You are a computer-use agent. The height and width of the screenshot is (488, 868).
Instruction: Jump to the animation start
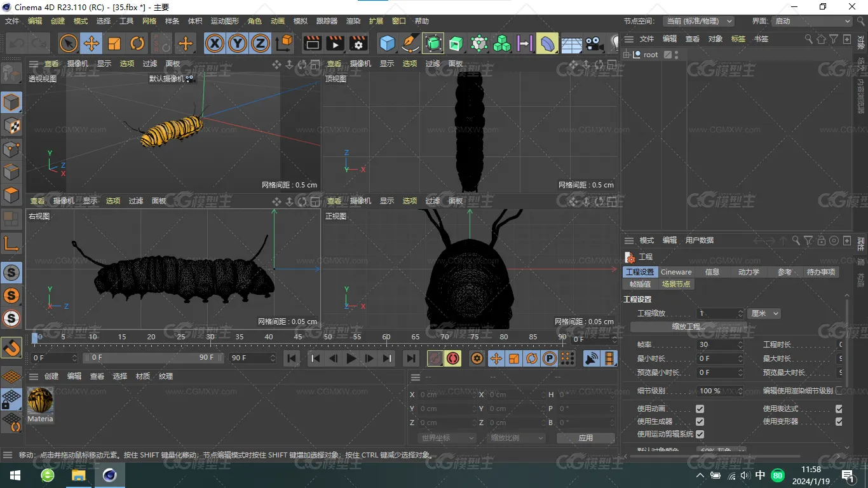[x=292, y=359]
